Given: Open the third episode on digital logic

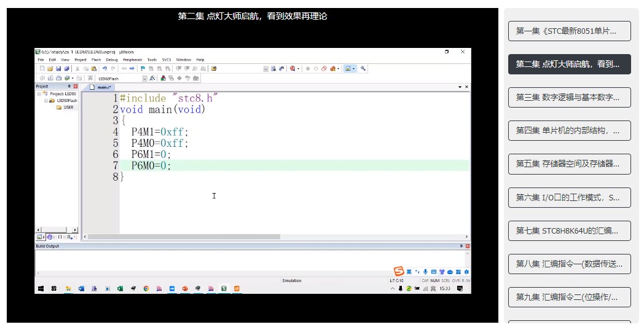Looking at the screenshot, I should 569,97.
